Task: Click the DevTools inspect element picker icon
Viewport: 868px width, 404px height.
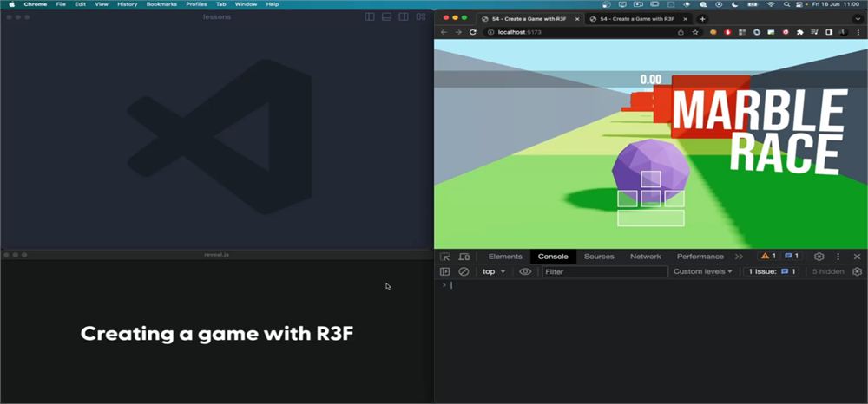Action: pyautogui.click(x=445, y=257)
